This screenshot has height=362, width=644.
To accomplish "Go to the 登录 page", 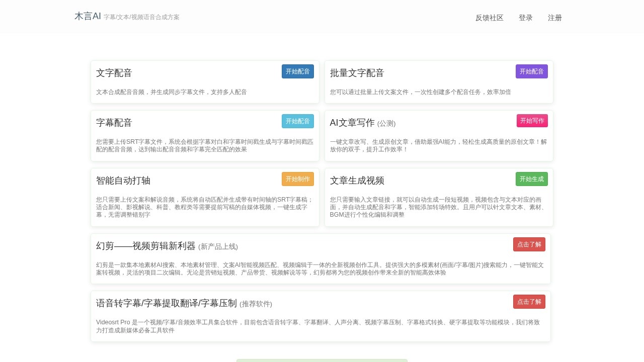I will (525, 18).
